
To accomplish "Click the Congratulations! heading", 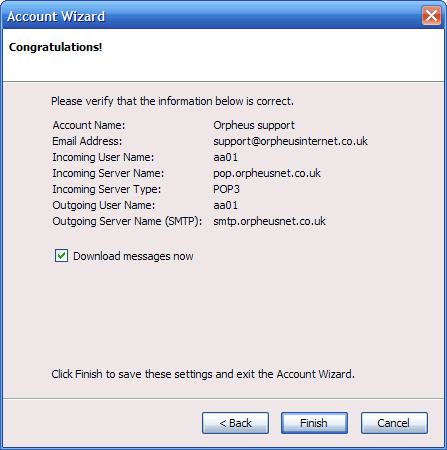I will 55,47.
